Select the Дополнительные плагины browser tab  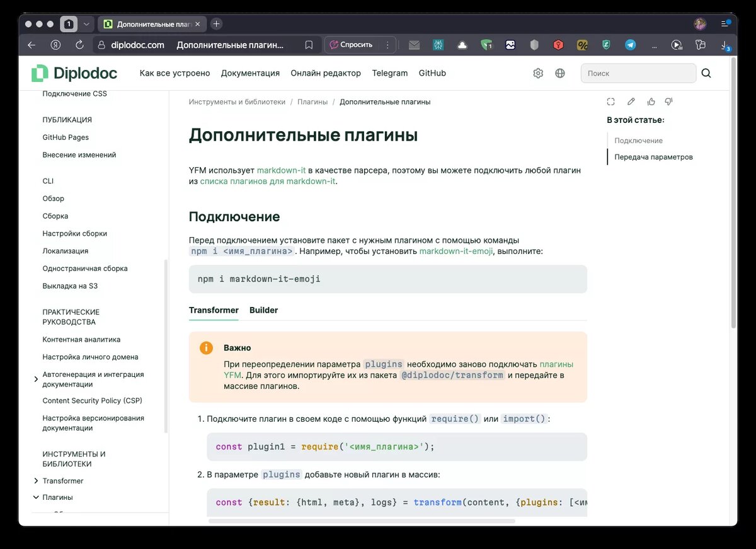point(152,24)
